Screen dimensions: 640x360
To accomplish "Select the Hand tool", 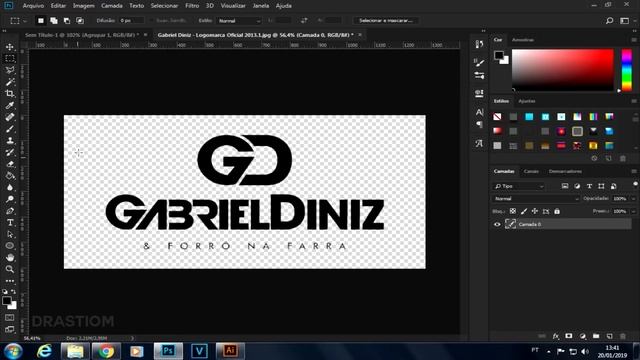I will point(10,258).
